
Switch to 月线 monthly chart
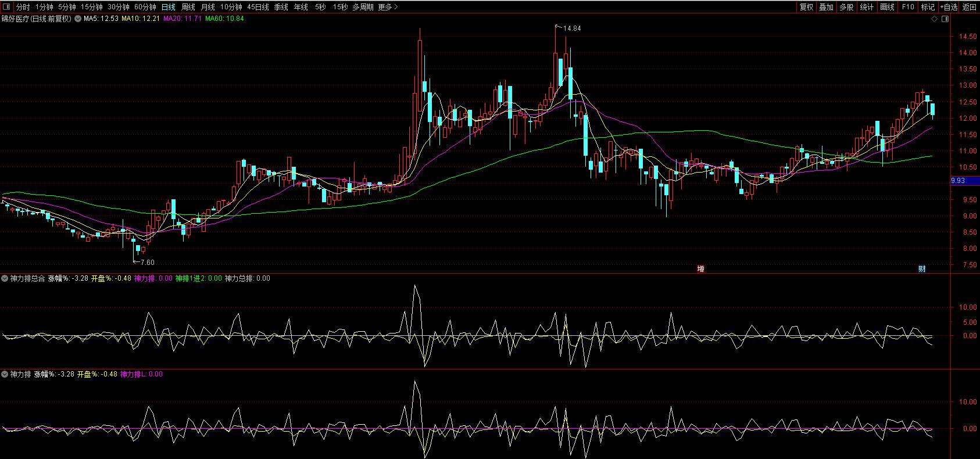tap(208, 7)
